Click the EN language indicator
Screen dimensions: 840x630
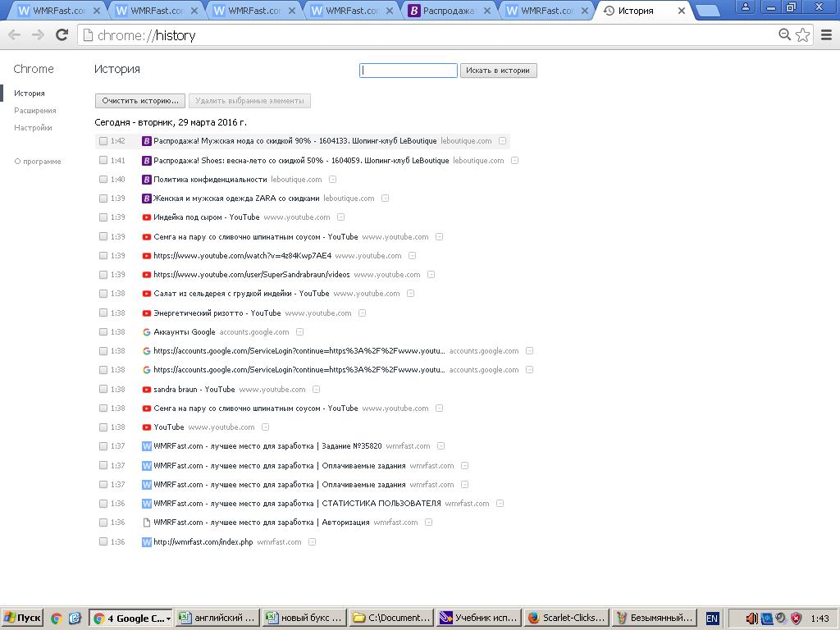coord(712,619)
